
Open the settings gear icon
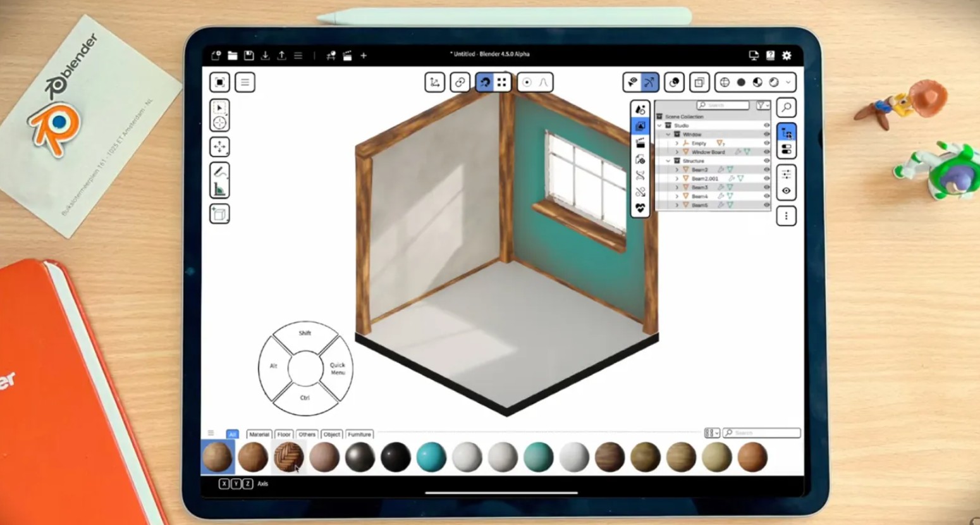[787, 56]
